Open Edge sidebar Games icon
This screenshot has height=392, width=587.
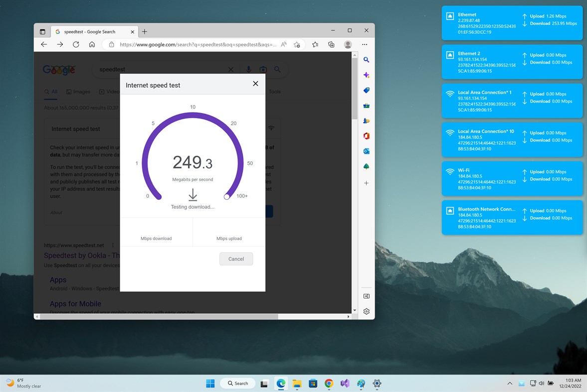[x=367, y=121]
